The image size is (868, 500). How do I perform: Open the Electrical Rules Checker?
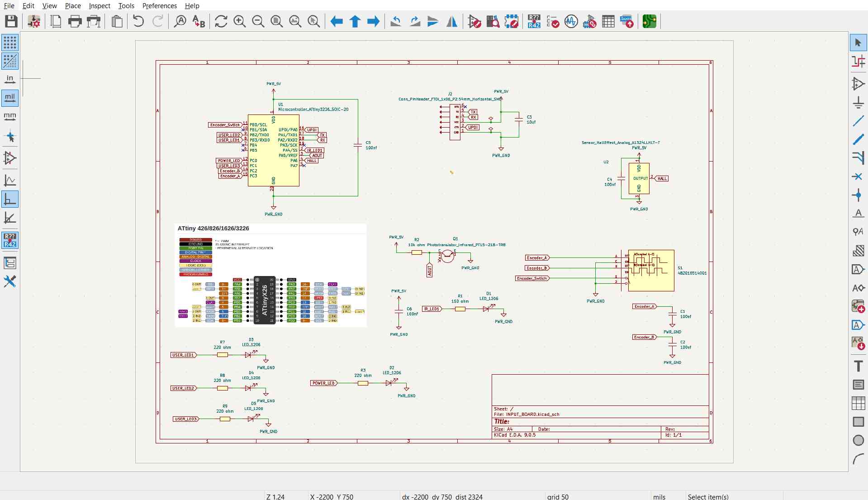click(553, 21)
